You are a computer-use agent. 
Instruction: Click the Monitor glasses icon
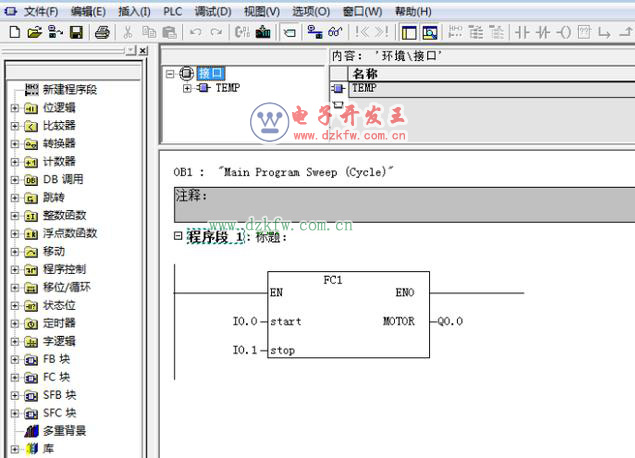click(x=336, y=33)
